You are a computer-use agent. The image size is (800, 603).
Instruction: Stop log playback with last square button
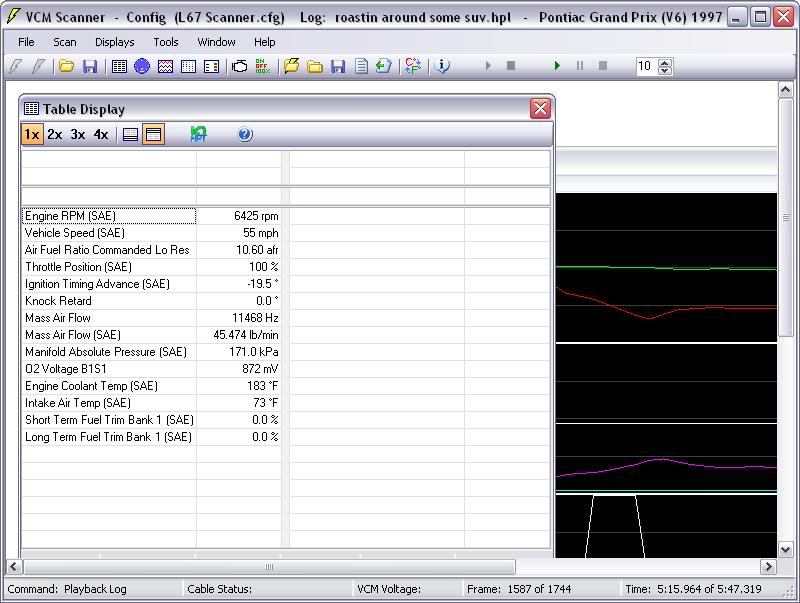(603, 65)
